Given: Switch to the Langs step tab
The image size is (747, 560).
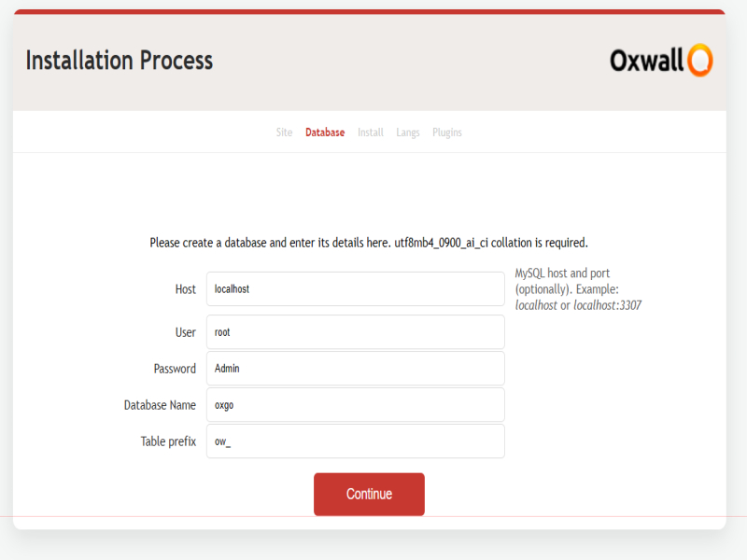Looking at the screenshot, I should (x=408, y=133).
